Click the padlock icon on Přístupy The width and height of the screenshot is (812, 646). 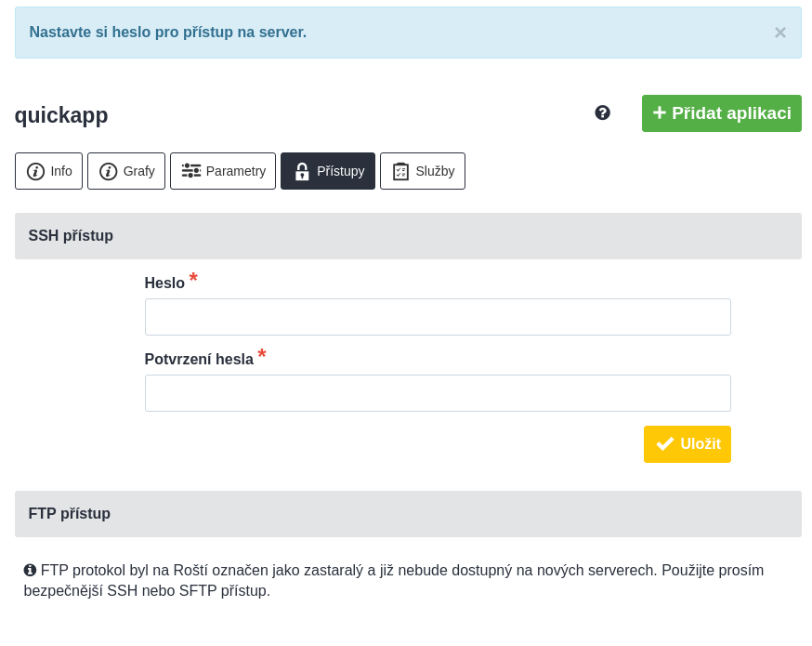302,171
